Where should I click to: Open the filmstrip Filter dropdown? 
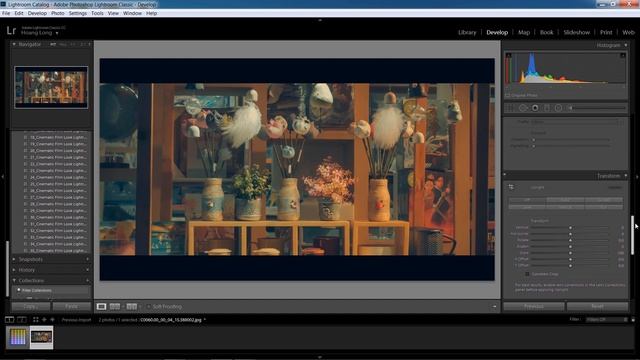[x=606, y=320]
